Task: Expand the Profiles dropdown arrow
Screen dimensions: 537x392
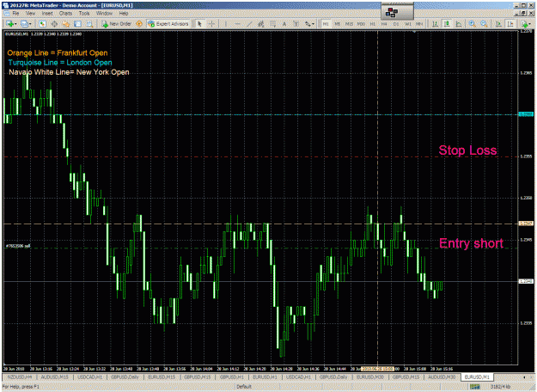Action: pyautogui.click(x=30, y=24)
